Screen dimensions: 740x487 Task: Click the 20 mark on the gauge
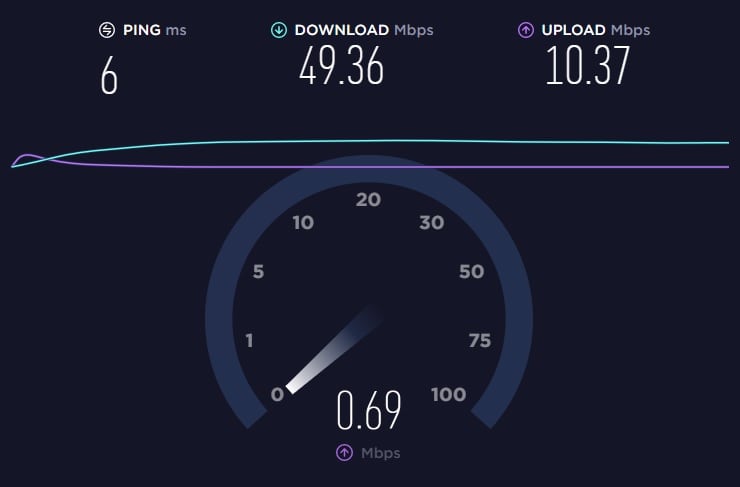(368, 200)
